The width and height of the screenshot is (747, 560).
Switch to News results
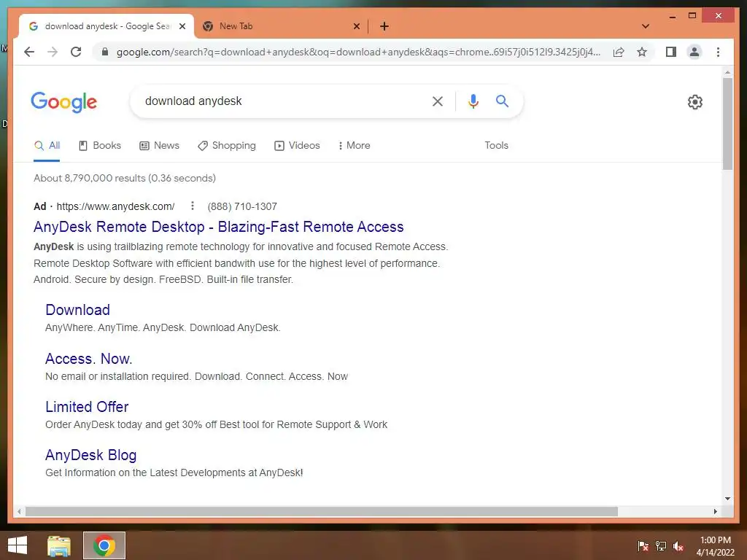tap(159, 145)
